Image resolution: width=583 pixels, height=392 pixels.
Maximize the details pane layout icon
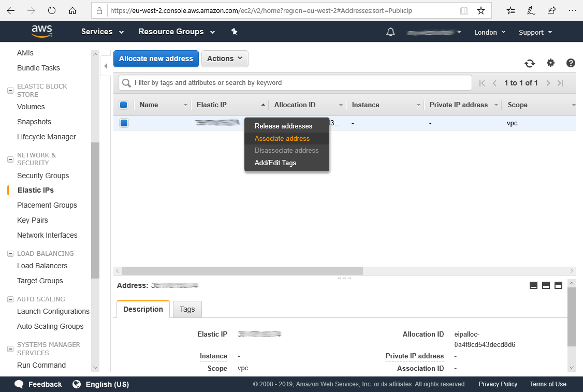[x=558, y=285]
